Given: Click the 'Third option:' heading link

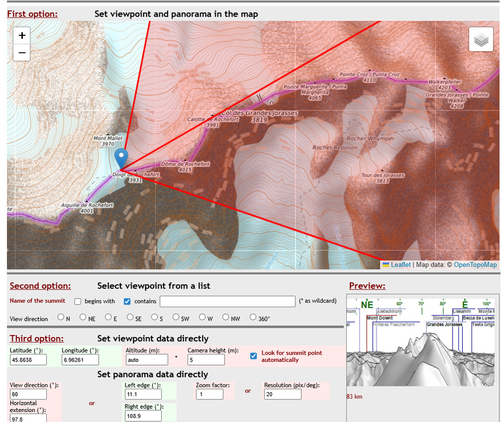Looking at the screenshot, I should pyautogui.click(x=37, y=338).
